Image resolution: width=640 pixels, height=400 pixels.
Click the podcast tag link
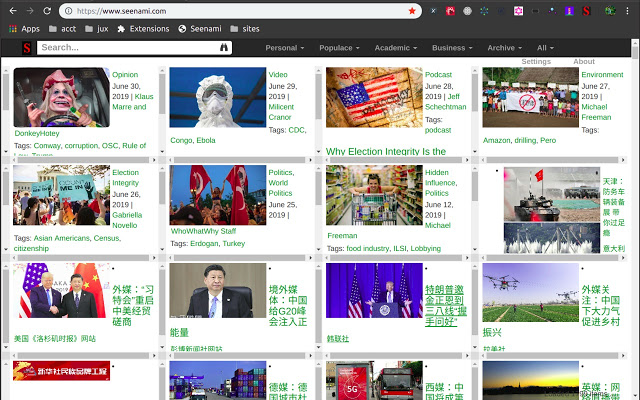pyautogui.click(x=438, y=130)
